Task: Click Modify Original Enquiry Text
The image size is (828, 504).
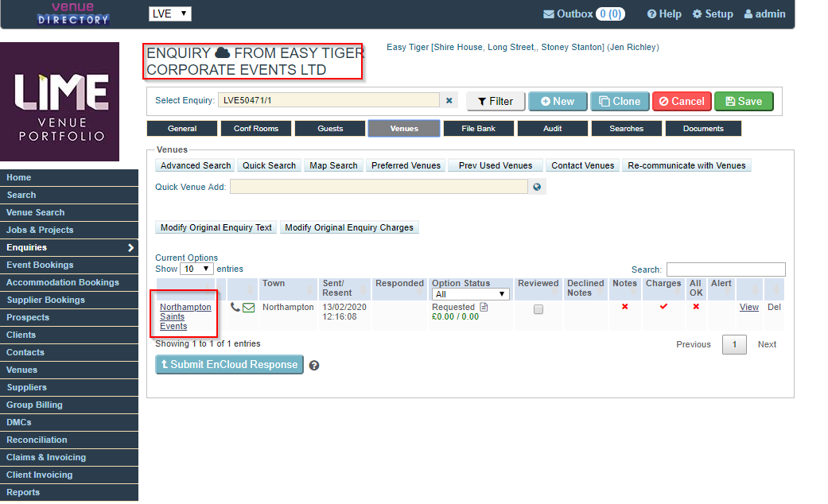Action: coord(216,227)
